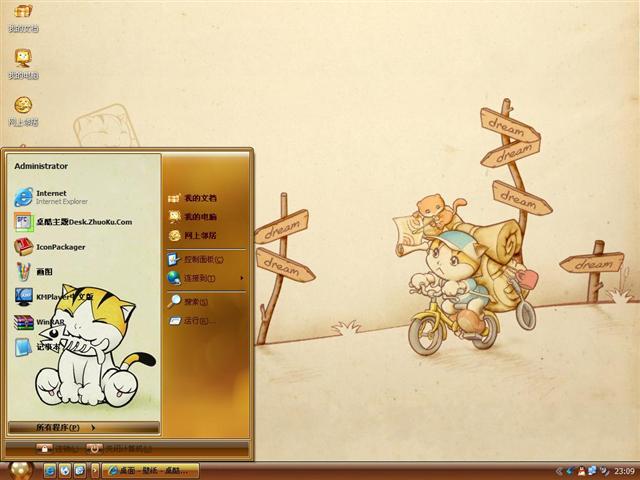
Task: Click the network computers tray icon
Action: 592,471
